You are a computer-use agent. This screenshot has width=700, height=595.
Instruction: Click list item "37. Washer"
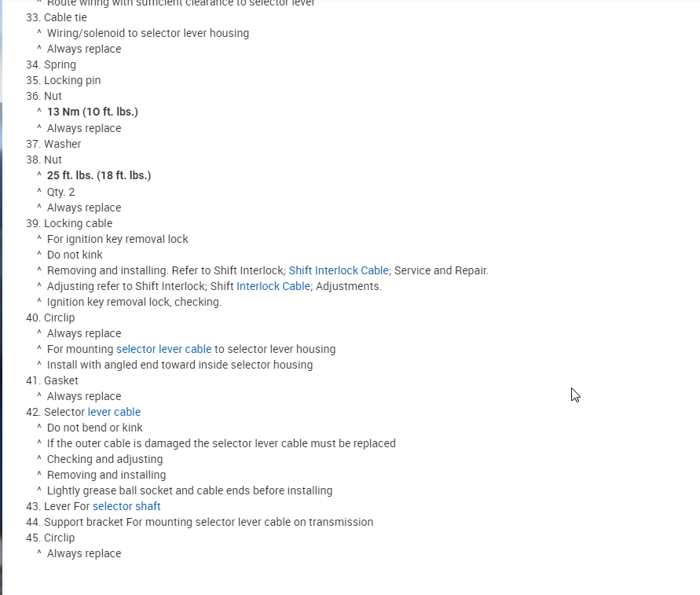pos(53,144)
